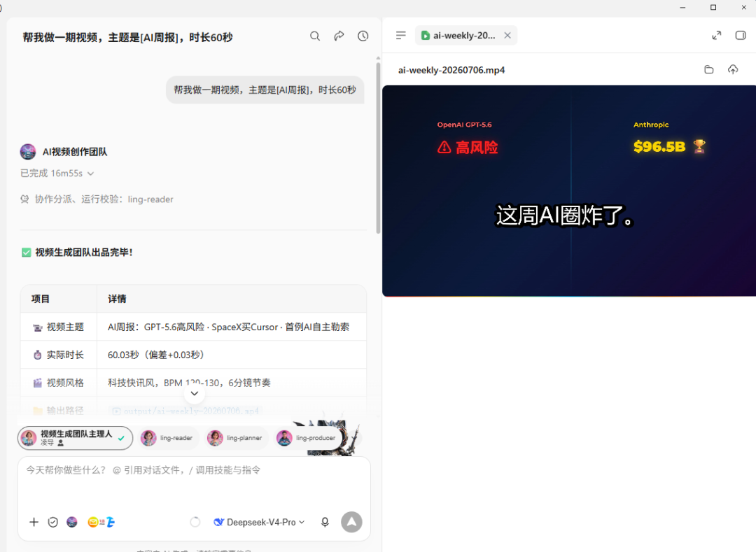Open the conversation history clock icon
Screen dimensions: 756x552
(x=363, y=36)
